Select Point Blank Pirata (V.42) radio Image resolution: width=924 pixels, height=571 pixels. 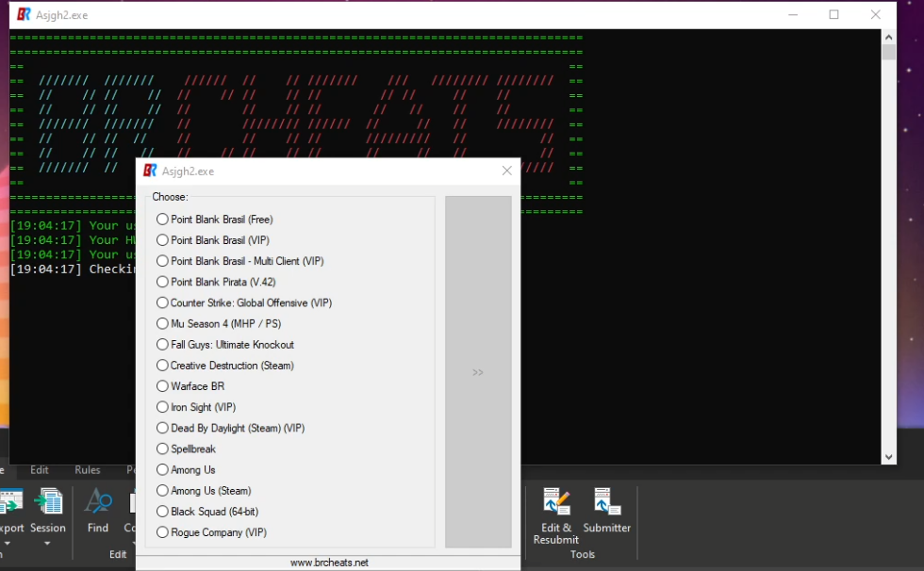coord(216,282)
